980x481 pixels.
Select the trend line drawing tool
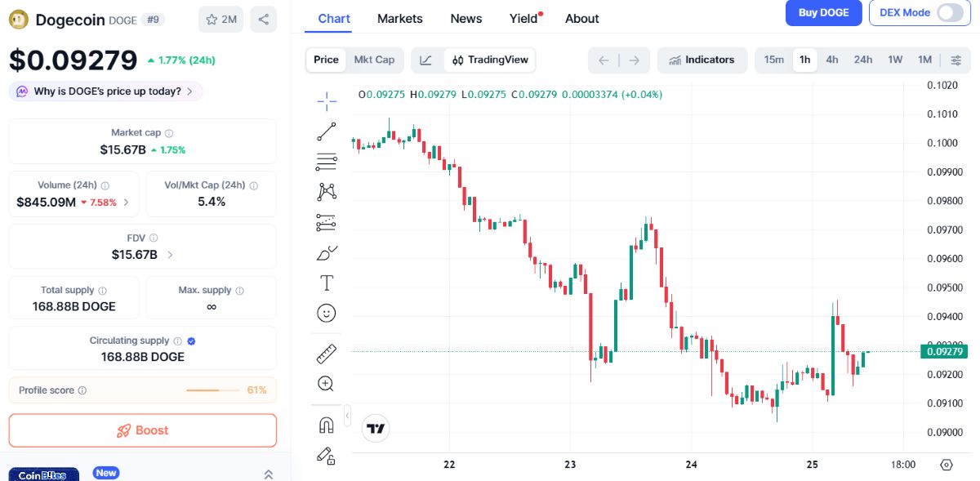click(x=327, y=131)
